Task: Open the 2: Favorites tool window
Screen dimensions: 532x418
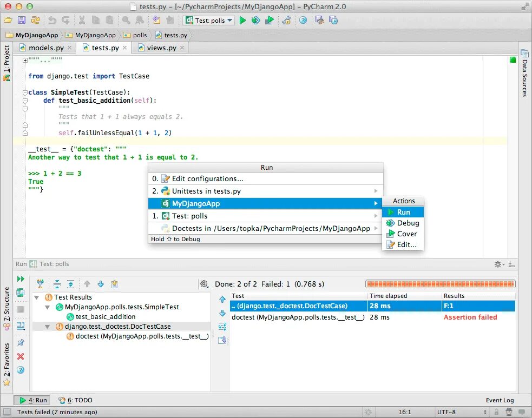Action: pos(6,364)
